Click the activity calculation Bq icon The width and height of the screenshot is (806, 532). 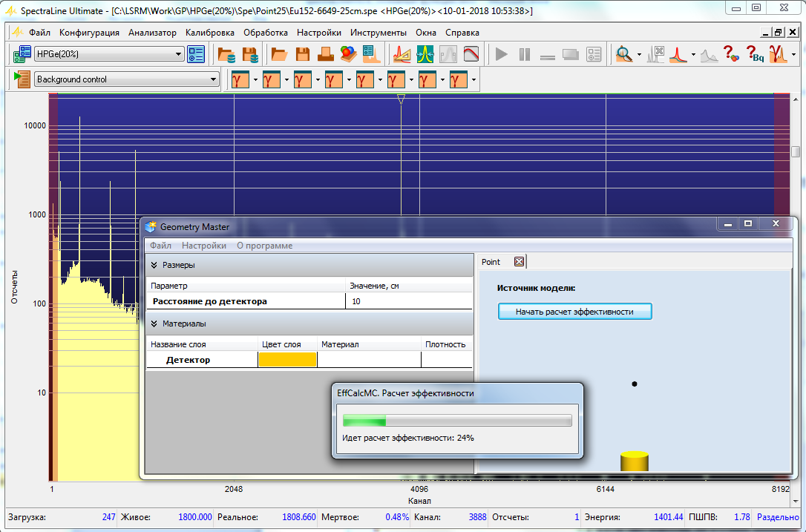755,54
